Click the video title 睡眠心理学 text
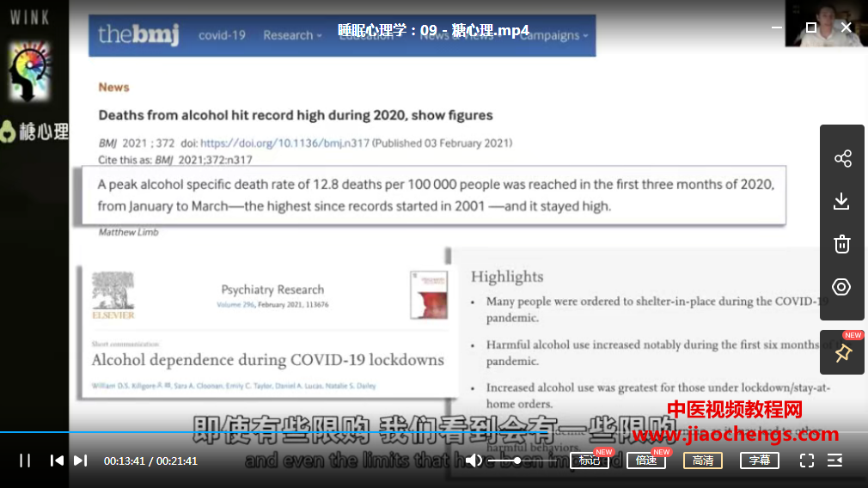Screen dimensions: 868x488 click(x=433, y=30)
